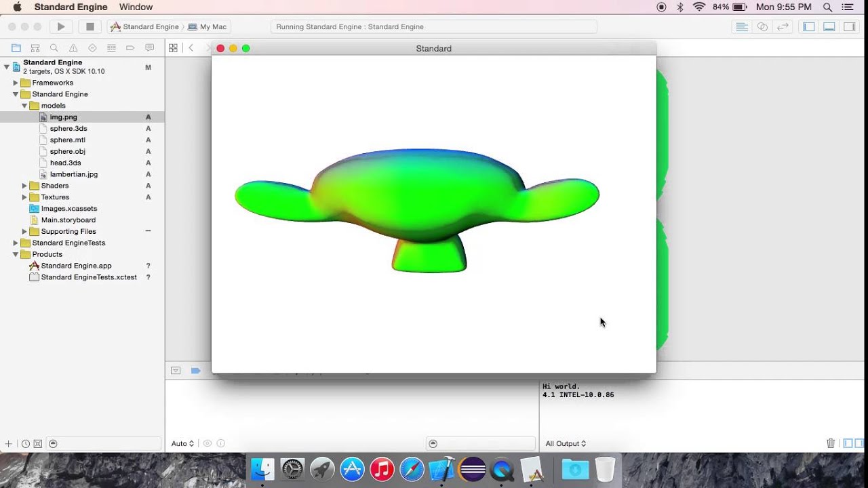
Task: Clear the console with trash icon
Action: [831, 443]
